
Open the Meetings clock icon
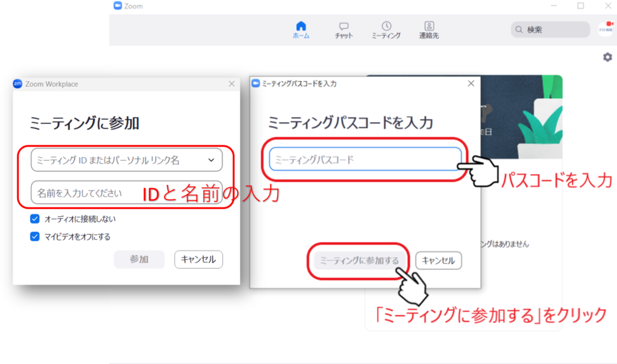click(x=386, y=26)
